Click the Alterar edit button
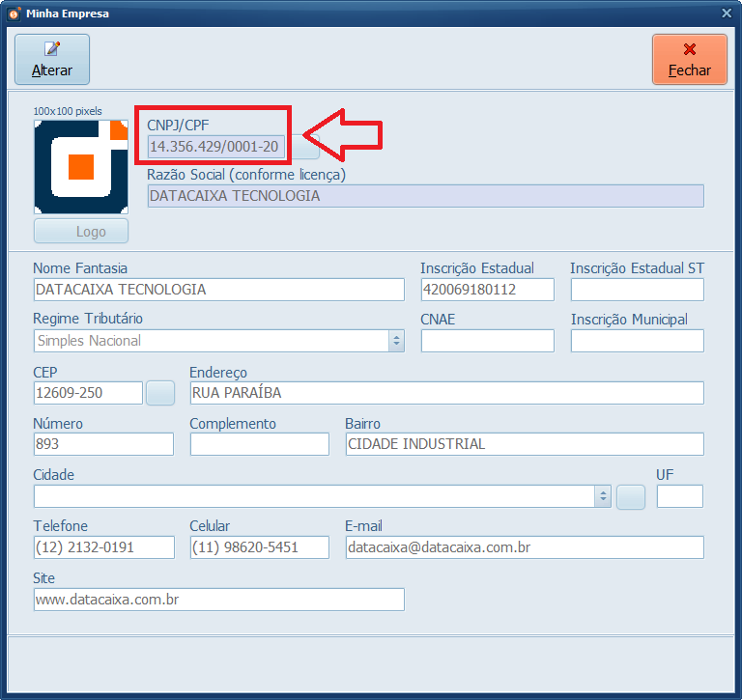 [51, 59]
